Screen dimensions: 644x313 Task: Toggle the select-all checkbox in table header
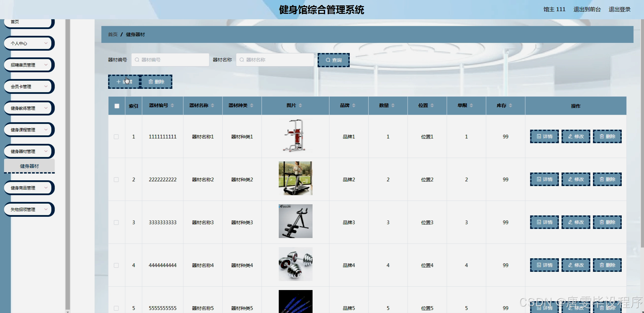point(117,106)
